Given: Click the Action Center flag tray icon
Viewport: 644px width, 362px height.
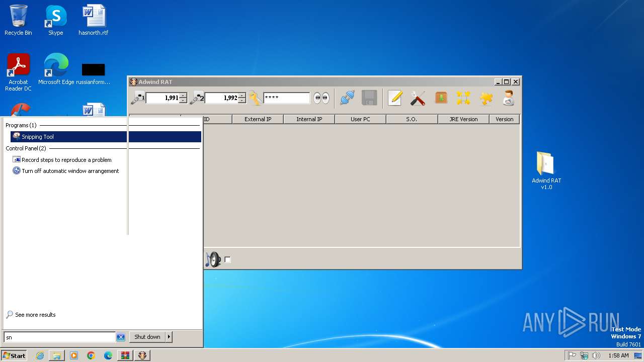Looking at the screenshot, I should click(572, 355).
